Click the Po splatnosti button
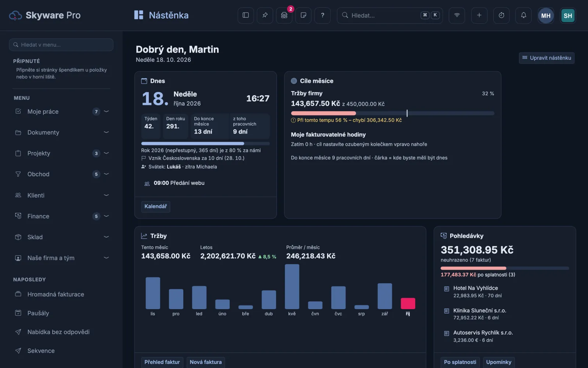Image resolution: width=588 pixels, height=368 pixels. pyautogui.click(x=460, y=362)
